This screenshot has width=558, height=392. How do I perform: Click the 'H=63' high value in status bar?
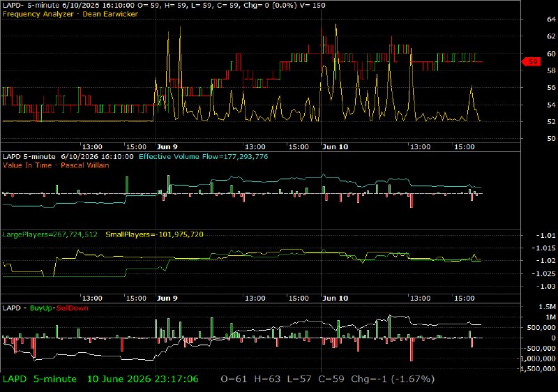tap(267, 379)
